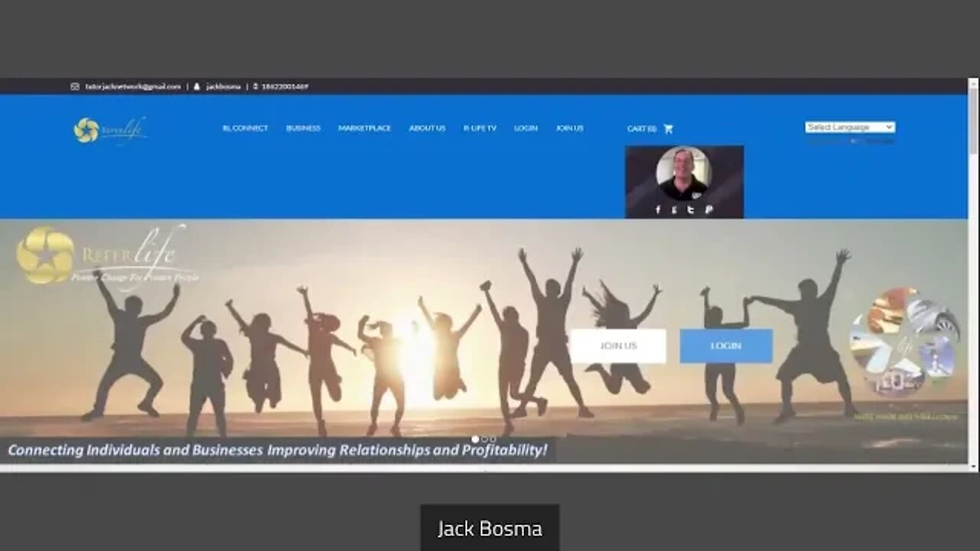This screenshot has width=980, height=551.
Task: Click the ReferLife logo in the blue header
Action: 111,130
